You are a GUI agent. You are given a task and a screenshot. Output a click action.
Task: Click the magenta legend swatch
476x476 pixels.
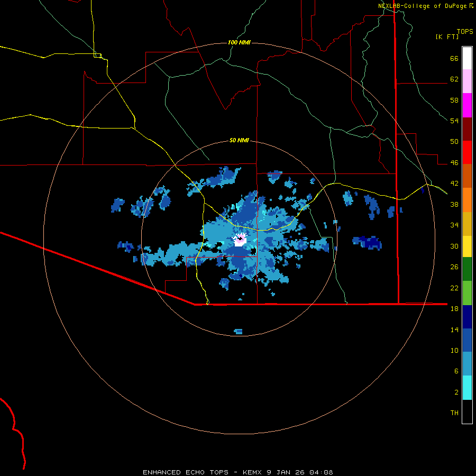467,105
